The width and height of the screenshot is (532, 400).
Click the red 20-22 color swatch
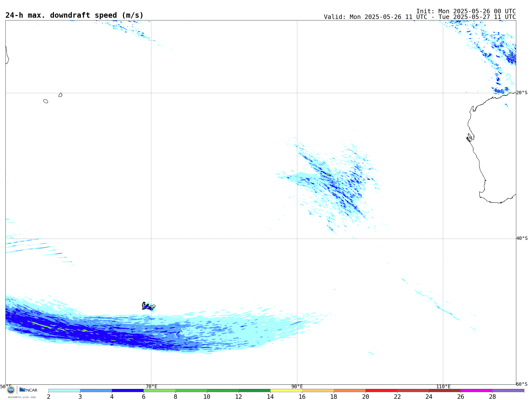pos(381,391)
